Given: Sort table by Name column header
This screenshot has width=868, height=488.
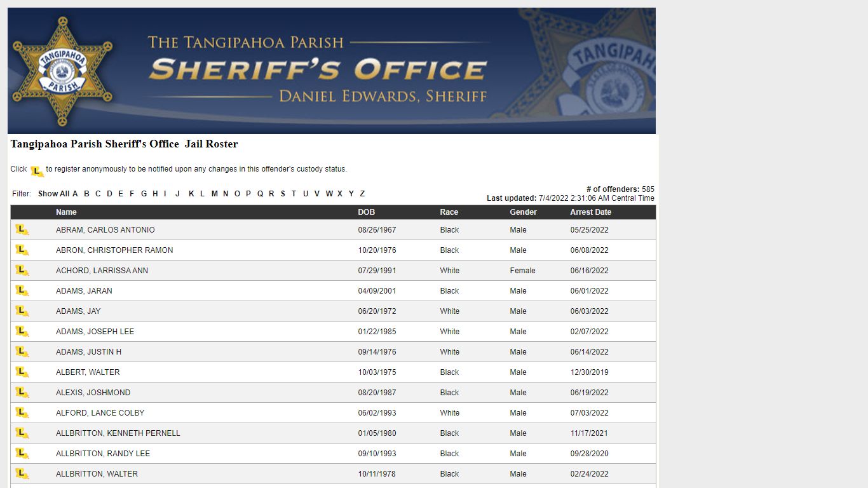Looking at the screenshot, I should (x=66, y=212).
